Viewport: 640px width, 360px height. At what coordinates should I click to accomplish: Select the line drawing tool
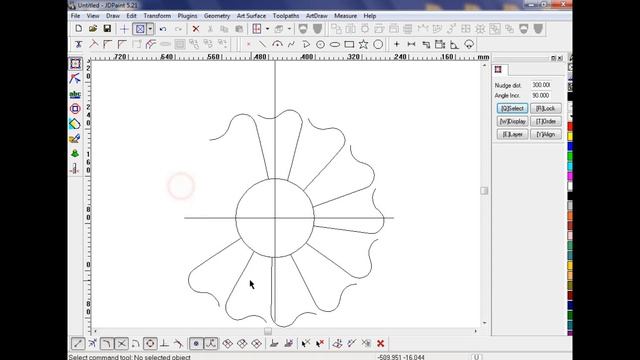(x=262, y=44)
